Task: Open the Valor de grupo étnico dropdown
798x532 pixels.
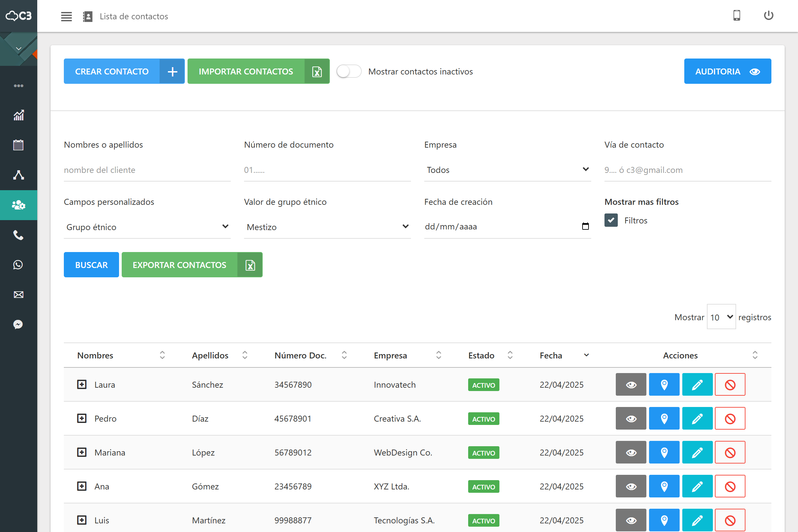Action: (x=328, y=227)
